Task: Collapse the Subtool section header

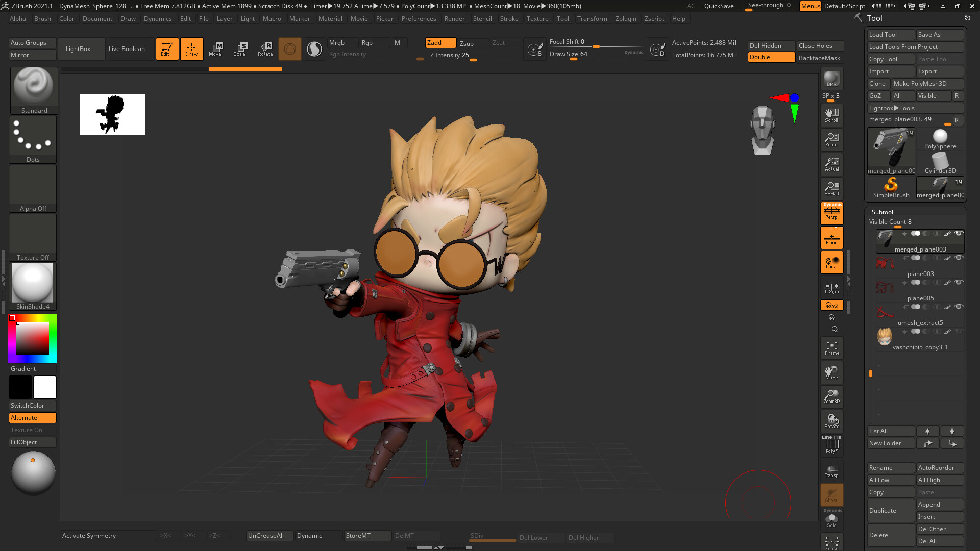Action: [882, 212]
